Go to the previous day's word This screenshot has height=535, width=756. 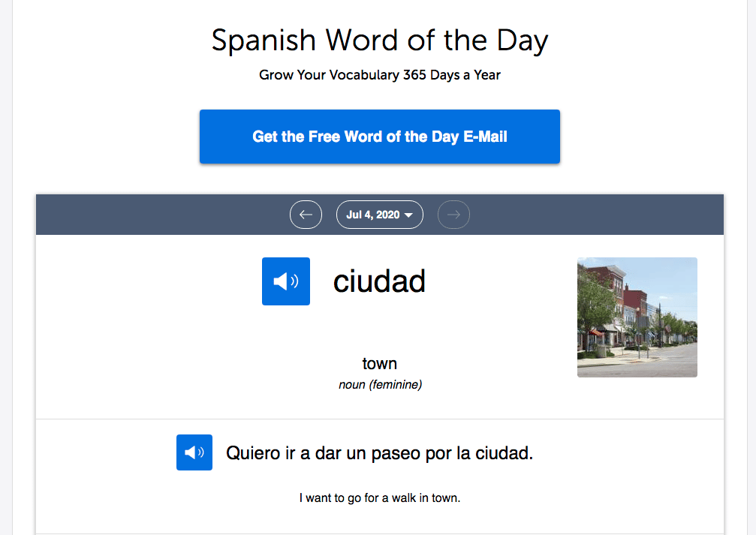pos(306,215)
